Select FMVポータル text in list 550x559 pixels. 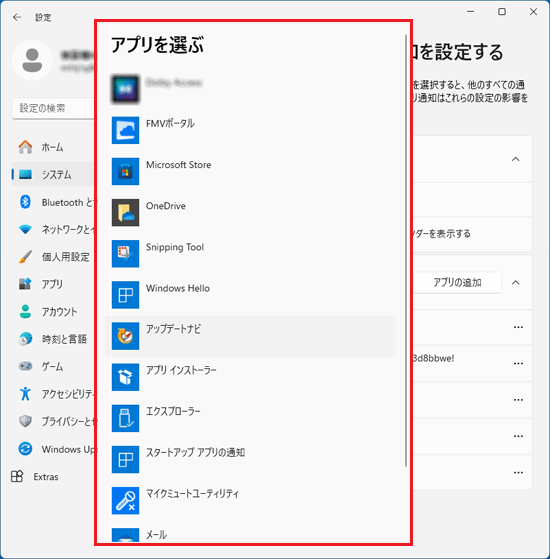click(170, 123)
